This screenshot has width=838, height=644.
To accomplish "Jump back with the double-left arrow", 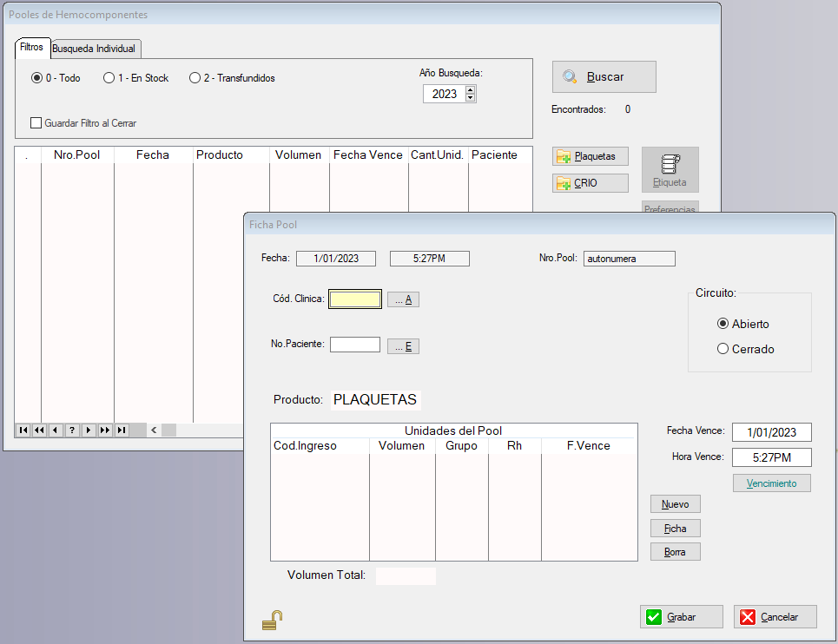I will tap(39, 430).
